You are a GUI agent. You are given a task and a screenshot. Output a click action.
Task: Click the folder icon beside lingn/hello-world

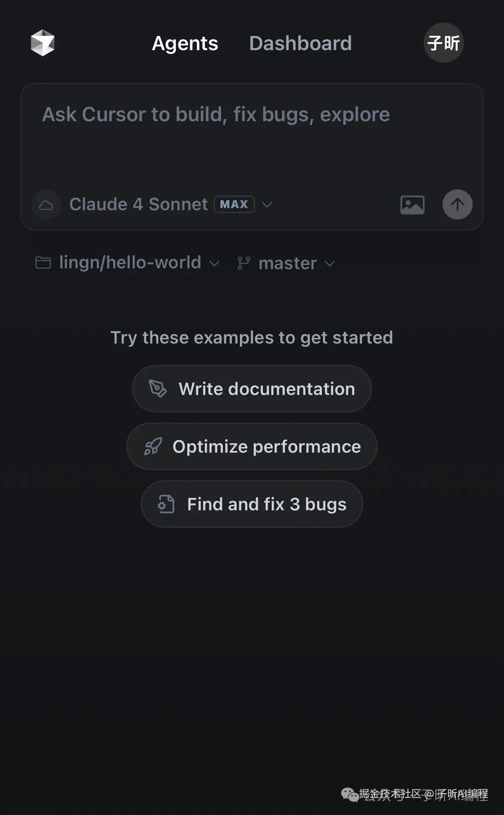43,262
